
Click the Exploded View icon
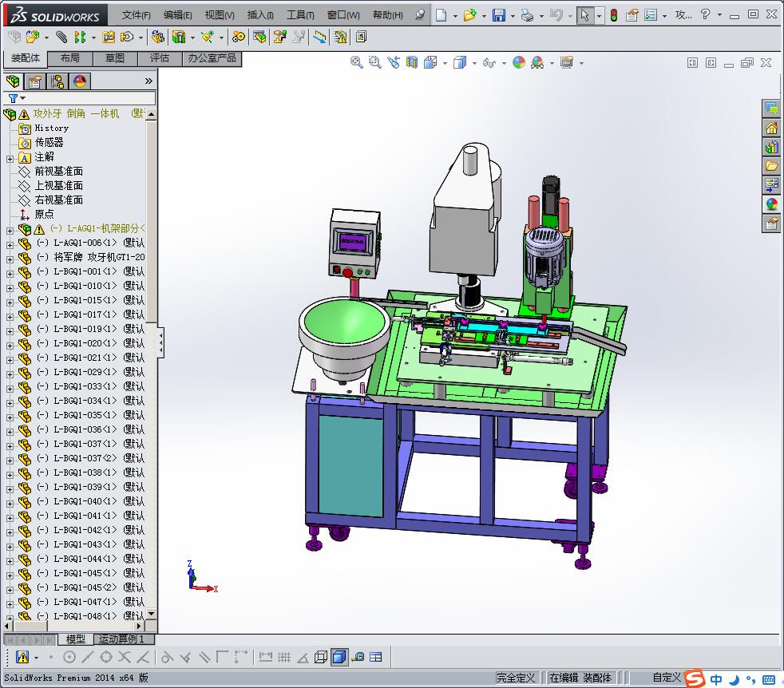(279, 37)
